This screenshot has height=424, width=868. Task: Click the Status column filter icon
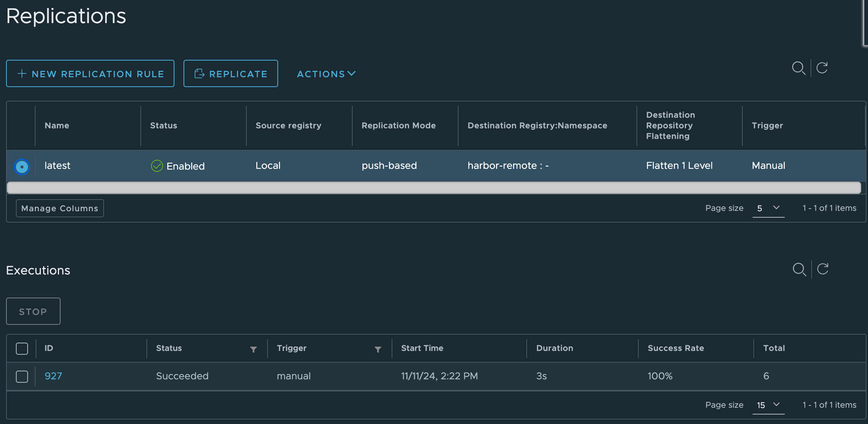(254, 349)
